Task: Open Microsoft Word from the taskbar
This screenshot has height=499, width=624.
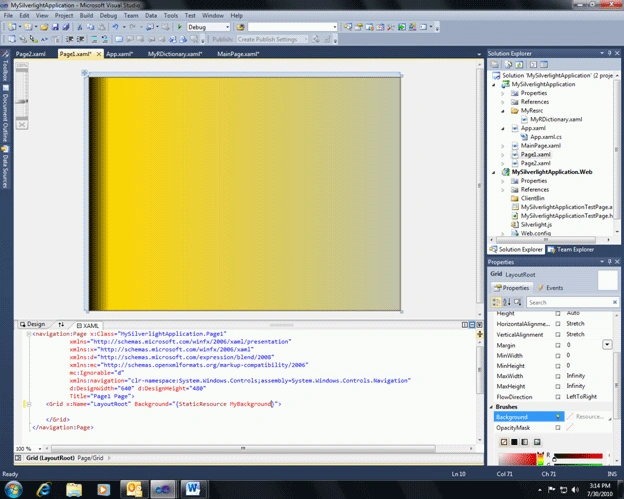Action: pos(193,489)
